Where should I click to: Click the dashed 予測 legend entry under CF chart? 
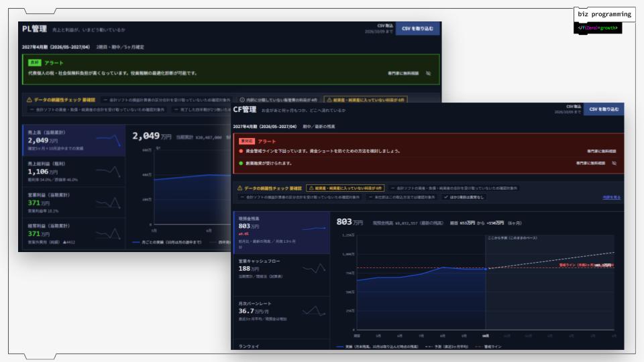(447, 347)
